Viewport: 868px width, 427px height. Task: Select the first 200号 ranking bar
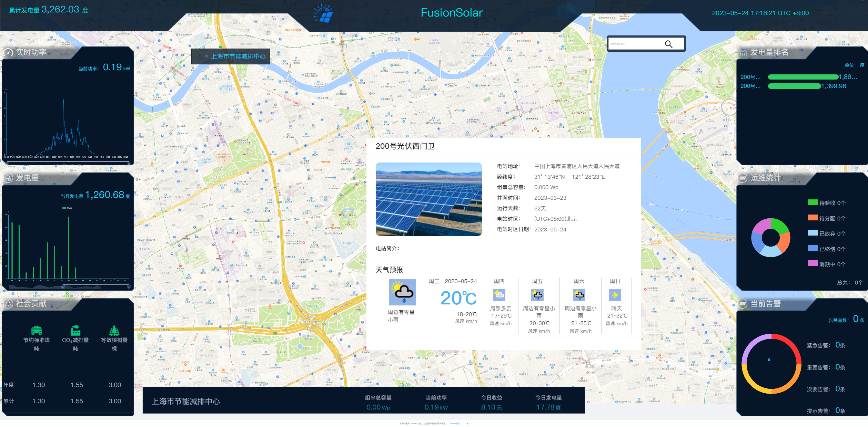(x=803, y=77)
